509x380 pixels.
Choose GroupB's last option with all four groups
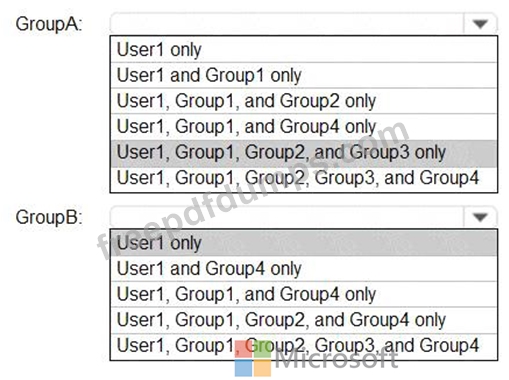[304, 346]
